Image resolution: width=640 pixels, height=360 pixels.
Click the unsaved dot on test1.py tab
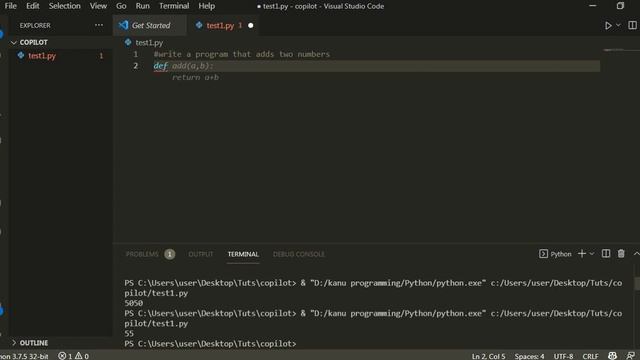click(251, 25)
